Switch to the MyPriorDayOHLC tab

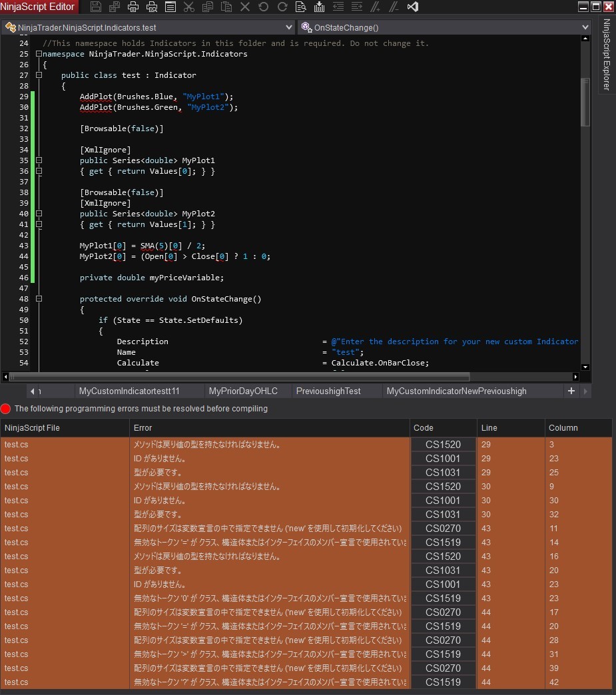coord(243,391)
